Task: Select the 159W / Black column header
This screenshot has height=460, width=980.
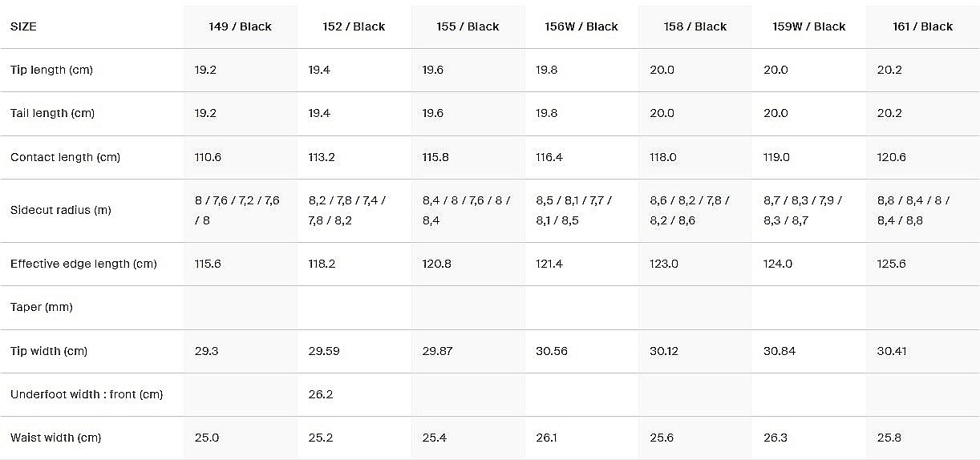Action: [x=809, y=26]
